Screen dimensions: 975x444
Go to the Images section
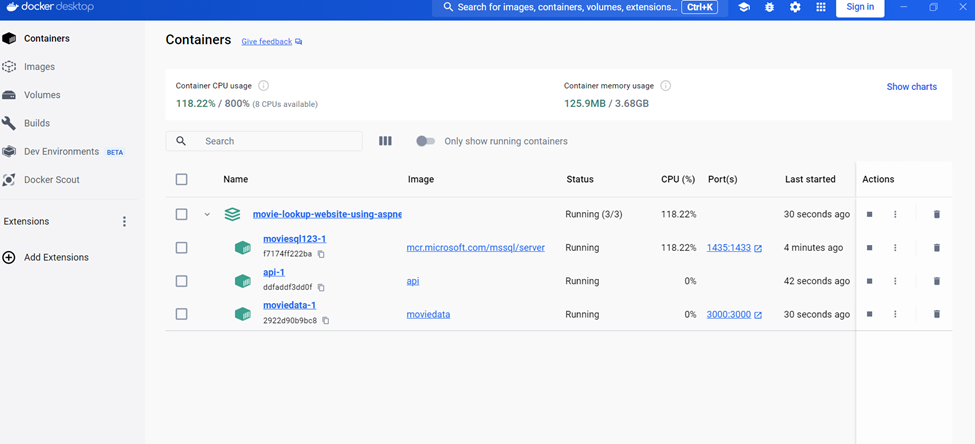[x=39, y=67]
